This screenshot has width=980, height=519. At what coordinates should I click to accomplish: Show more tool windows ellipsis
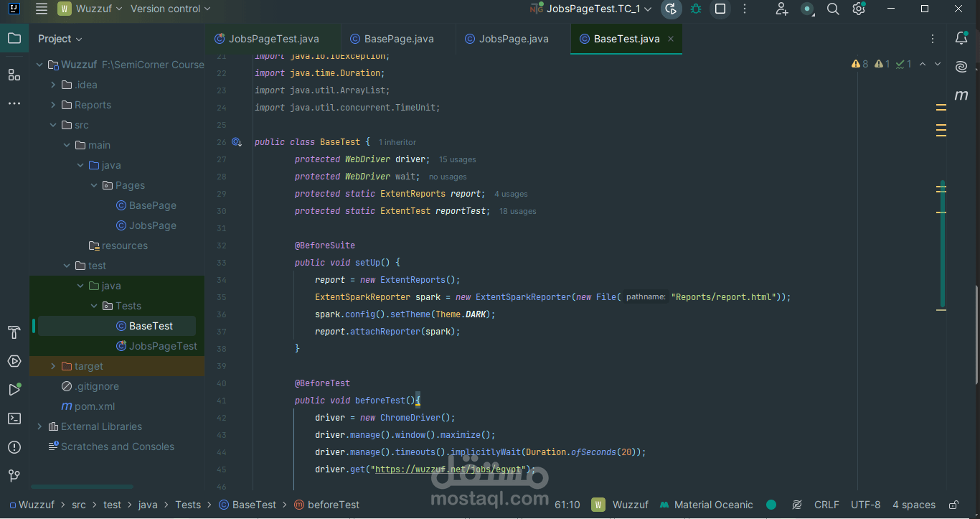pos(14,103)
